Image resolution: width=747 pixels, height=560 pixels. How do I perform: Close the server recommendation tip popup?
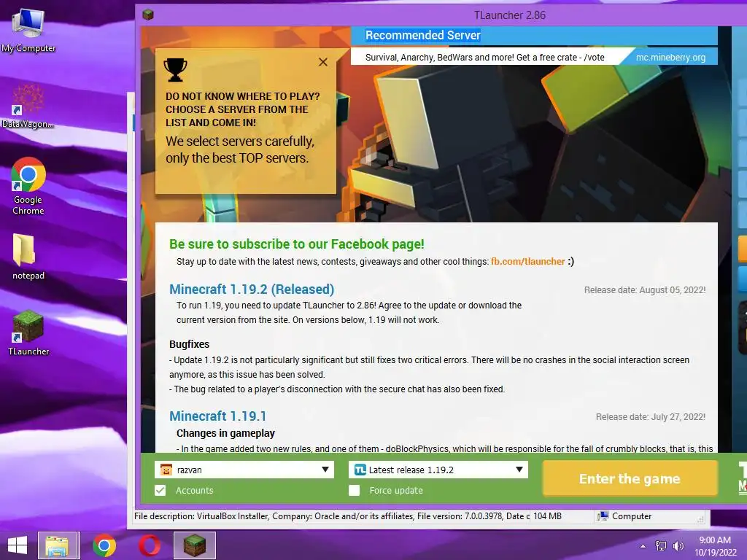(x=323, y=62)
